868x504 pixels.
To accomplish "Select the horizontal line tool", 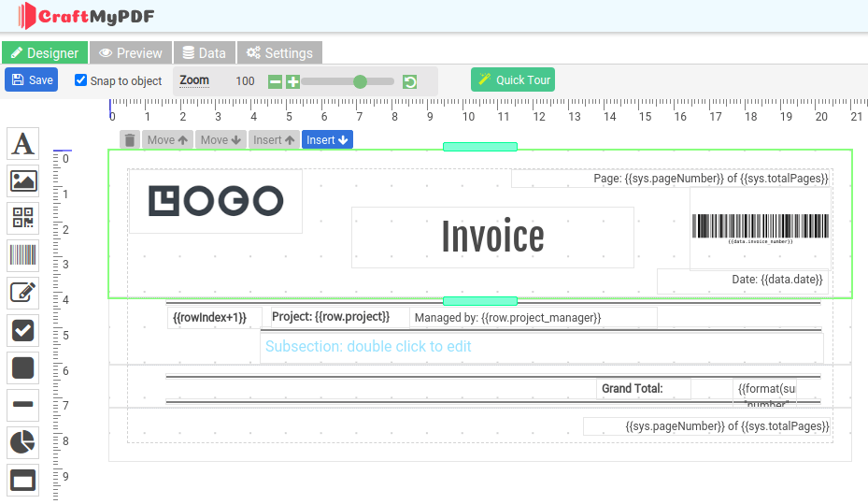I will [22, 405].
